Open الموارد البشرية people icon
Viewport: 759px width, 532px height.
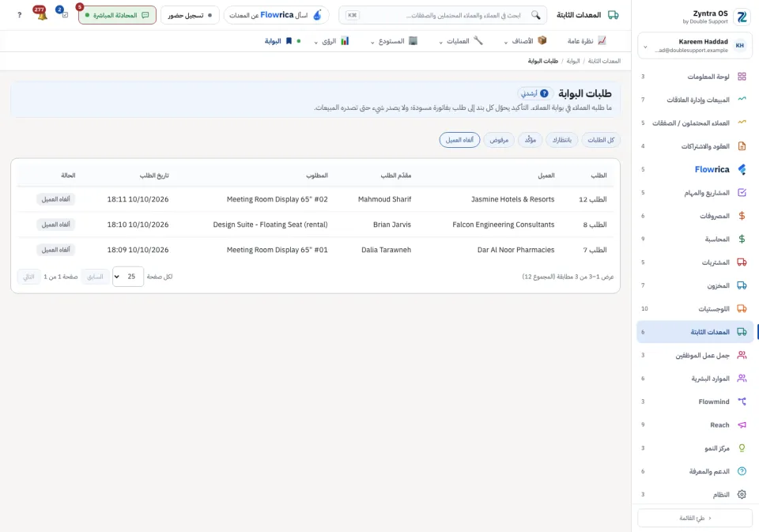(742, 379)
